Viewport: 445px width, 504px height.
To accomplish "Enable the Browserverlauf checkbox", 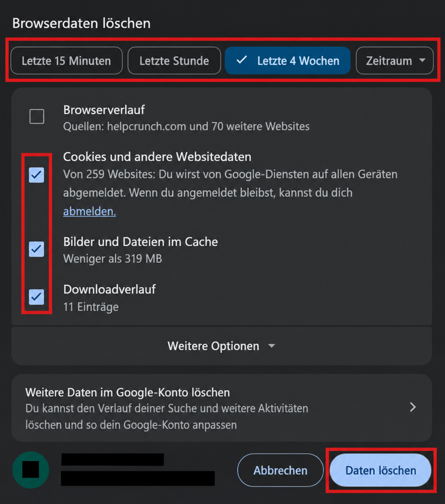I will tap(37, 116).
